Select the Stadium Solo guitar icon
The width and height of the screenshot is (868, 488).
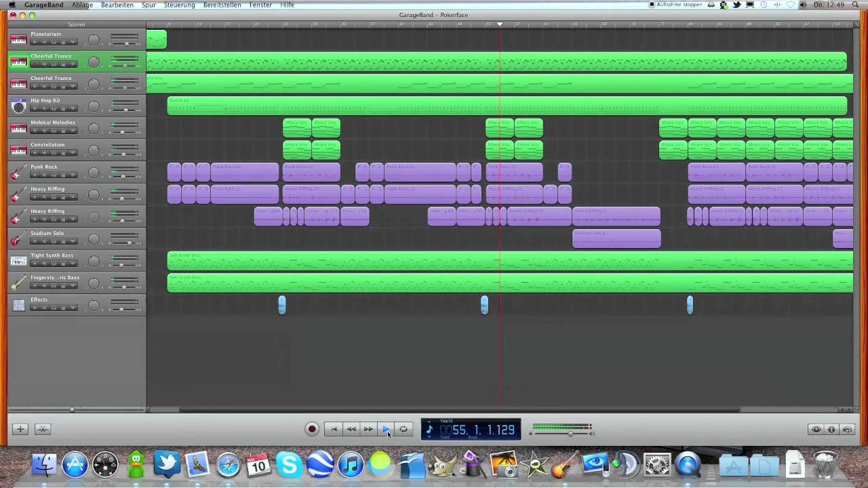(18, 239)
